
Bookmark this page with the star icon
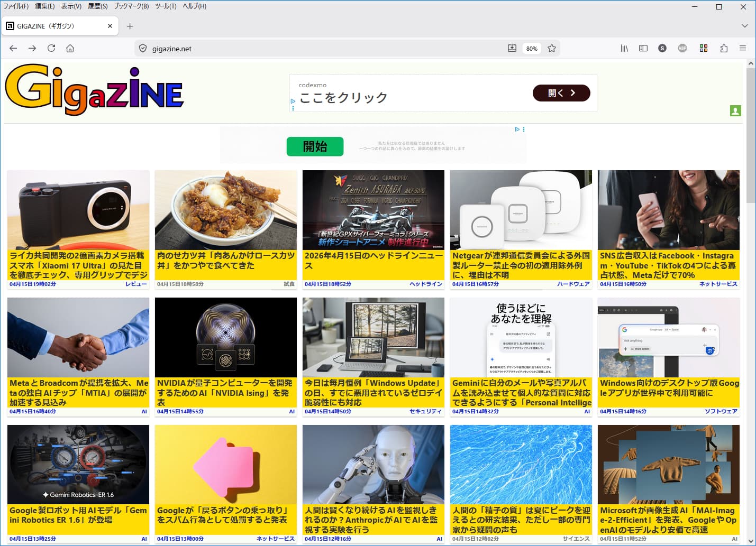(x=552, y=48)
